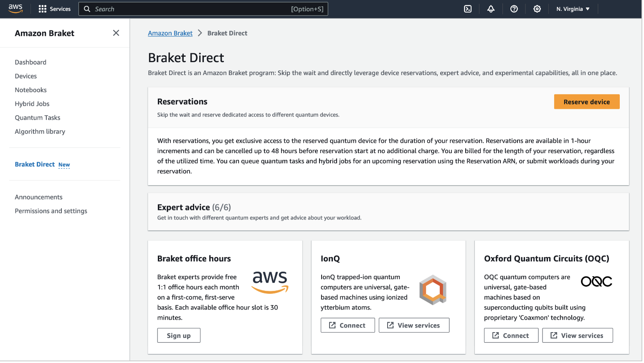Click the external-link icon on OQC Connect
Viewport: 644px width, 363px height.
pyautogui.click(x=496, y=335)
